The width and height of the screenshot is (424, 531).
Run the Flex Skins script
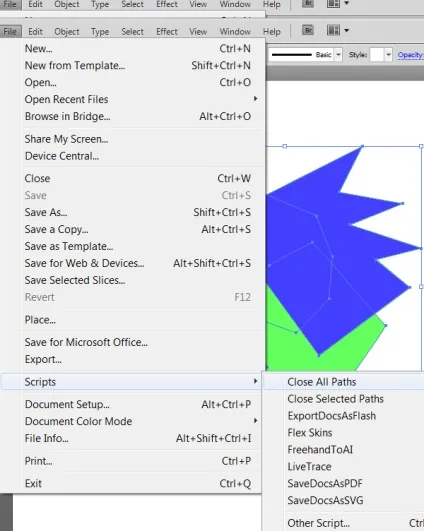[x=344, y=432]
